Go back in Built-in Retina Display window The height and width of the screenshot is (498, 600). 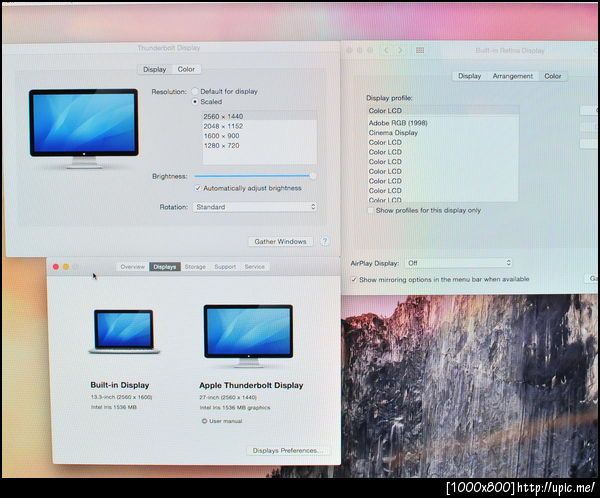coord(386,51)
